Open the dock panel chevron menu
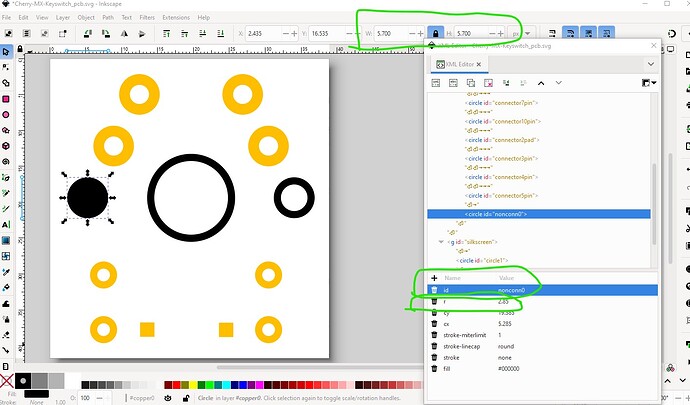The height and width of the screenshot is (405, 690). coord(651,64)
